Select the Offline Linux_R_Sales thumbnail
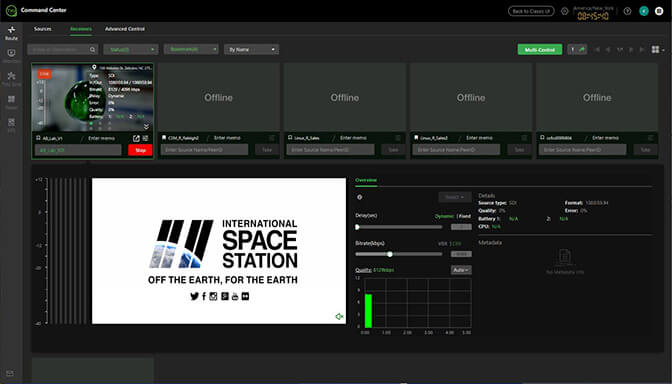The height and width of the screenshot is (384, 672). pos(345,97)
